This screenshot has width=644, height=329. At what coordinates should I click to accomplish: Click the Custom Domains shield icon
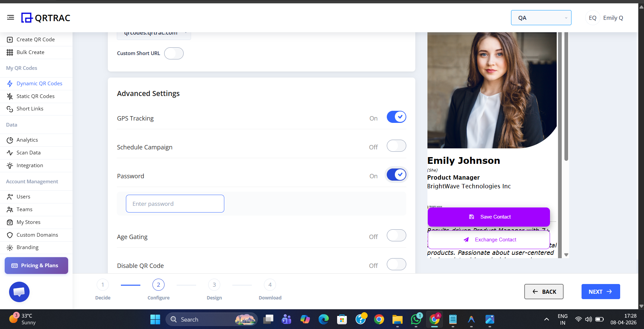10,235
